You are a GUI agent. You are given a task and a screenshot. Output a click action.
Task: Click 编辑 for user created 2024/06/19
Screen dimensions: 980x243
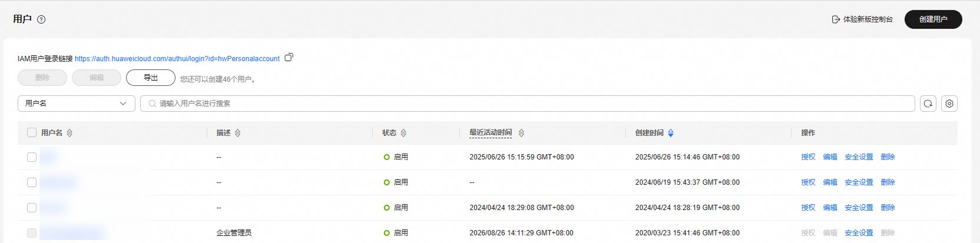[830, 182]
